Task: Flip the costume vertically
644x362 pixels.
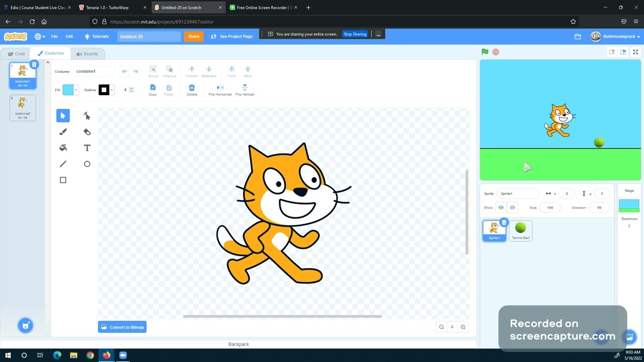Action: pos(245,90)
